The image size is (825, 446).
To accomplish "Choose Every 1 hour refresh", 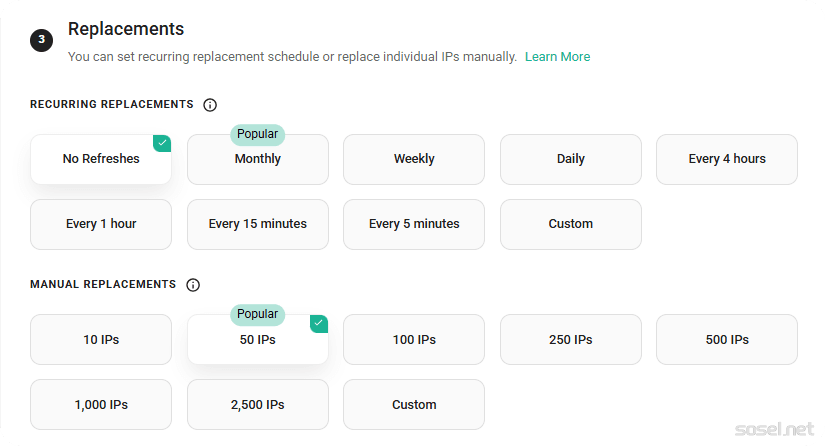I will (x=101, y=224).
